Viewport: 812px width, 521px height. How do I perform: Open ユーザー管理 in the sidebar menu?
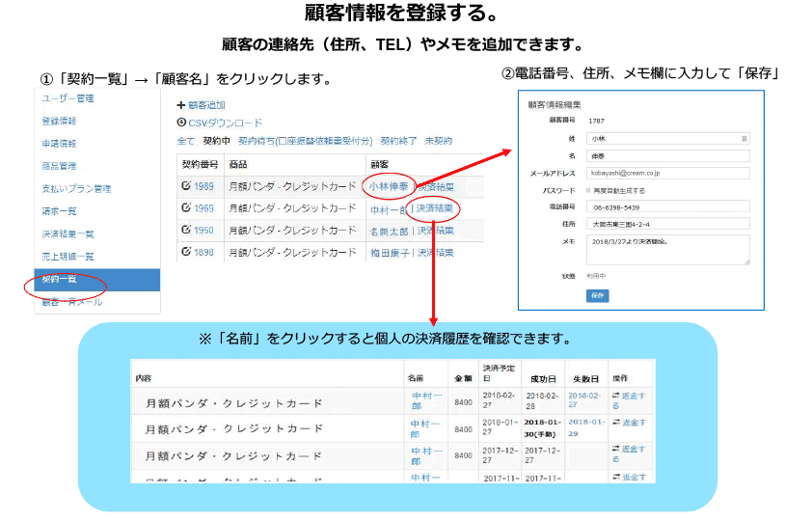pos(68,99)
